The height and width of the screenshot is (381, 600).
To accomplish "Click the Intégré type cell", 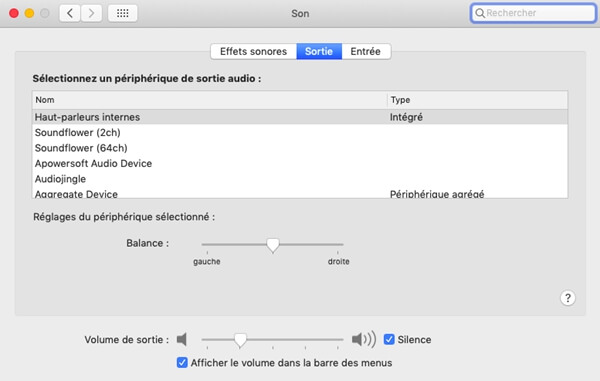I will point(406,117).
